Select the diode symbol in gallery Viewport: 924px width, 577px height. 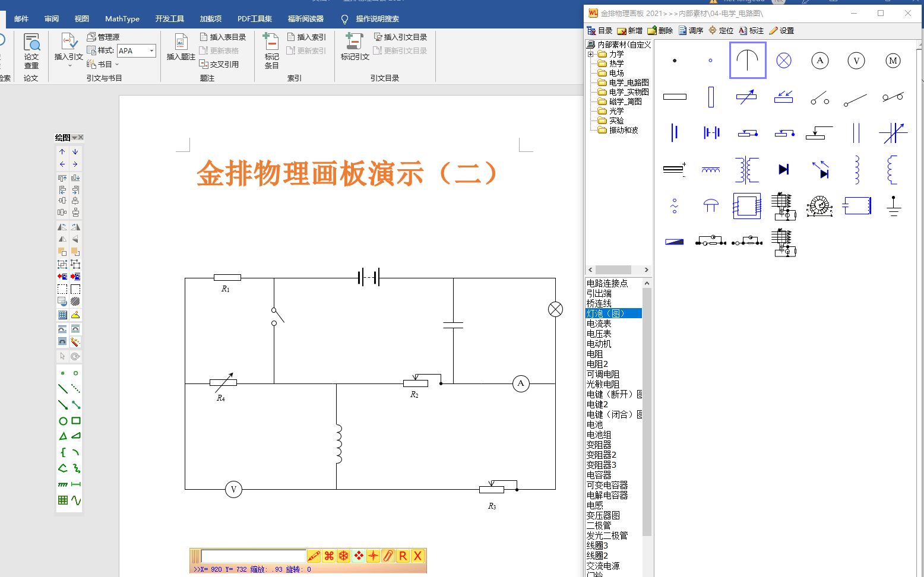point(784,170)
